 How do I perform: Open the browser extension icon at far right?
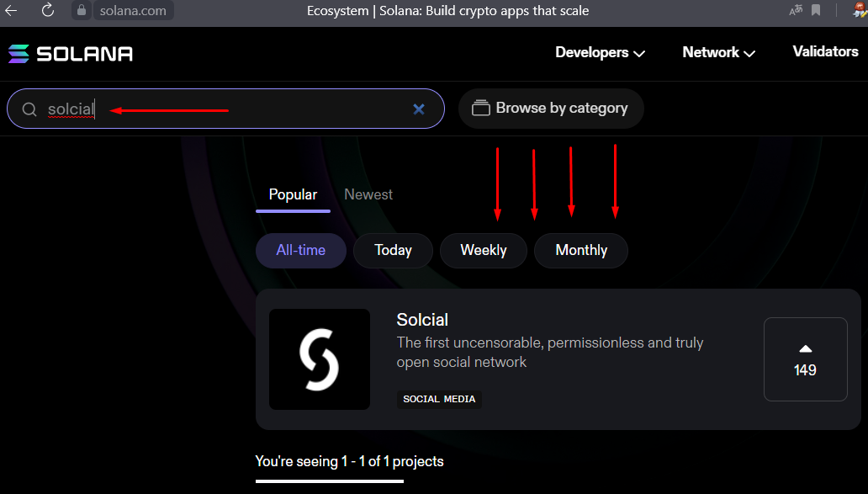(860, 10)
